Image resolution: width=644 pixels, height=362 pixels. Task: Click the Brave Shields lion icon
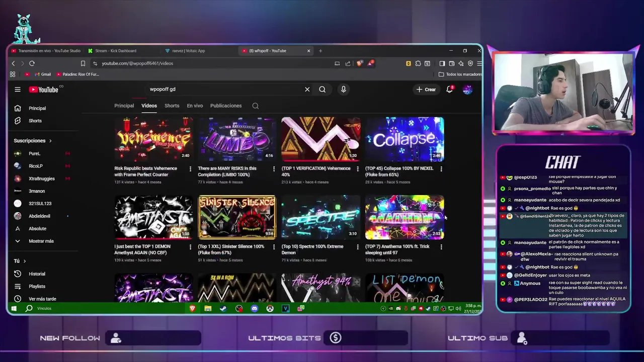[359, 63]
